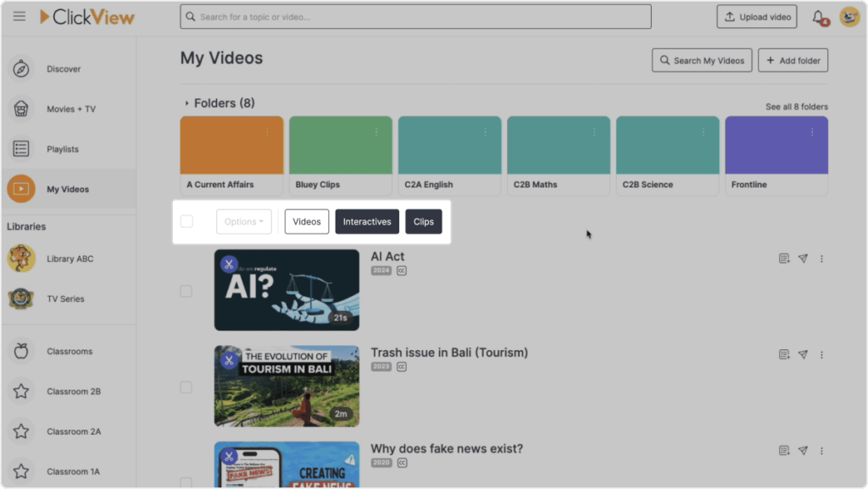Open the user profile avatar
868x489 pixels.
849,17
